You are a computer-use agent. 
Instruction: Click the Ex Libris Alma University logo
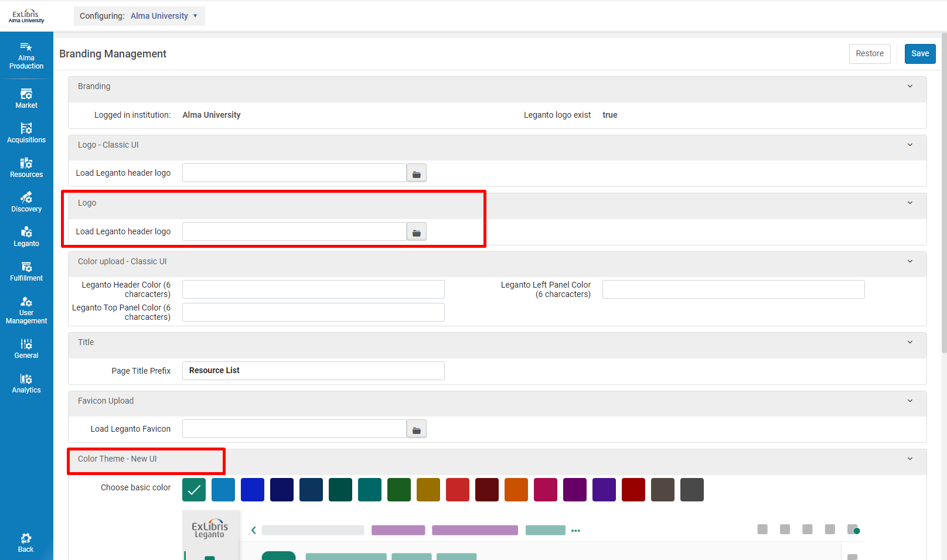(26, 16)
